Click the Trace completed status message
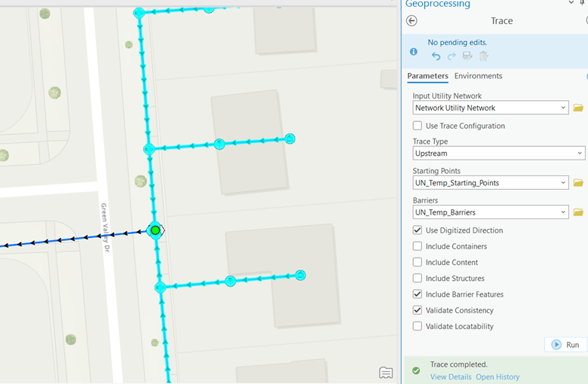Viewport: 588px width, 384px height. point(458,364)
